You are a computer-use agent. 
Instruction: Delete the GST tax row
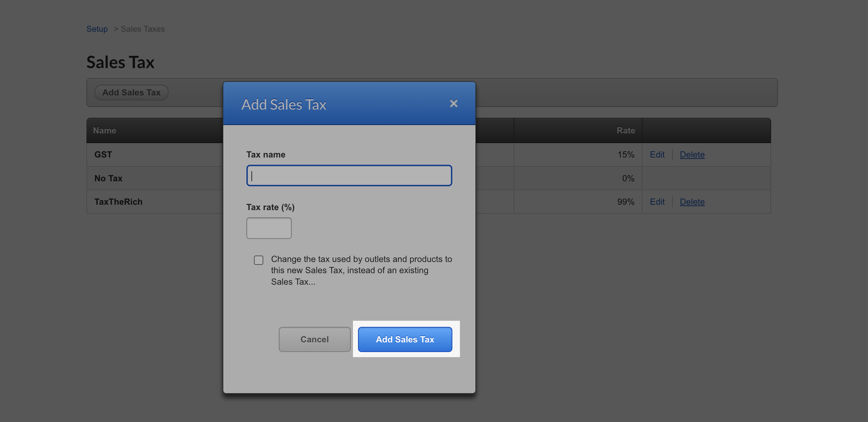click(x=692, y=155)
